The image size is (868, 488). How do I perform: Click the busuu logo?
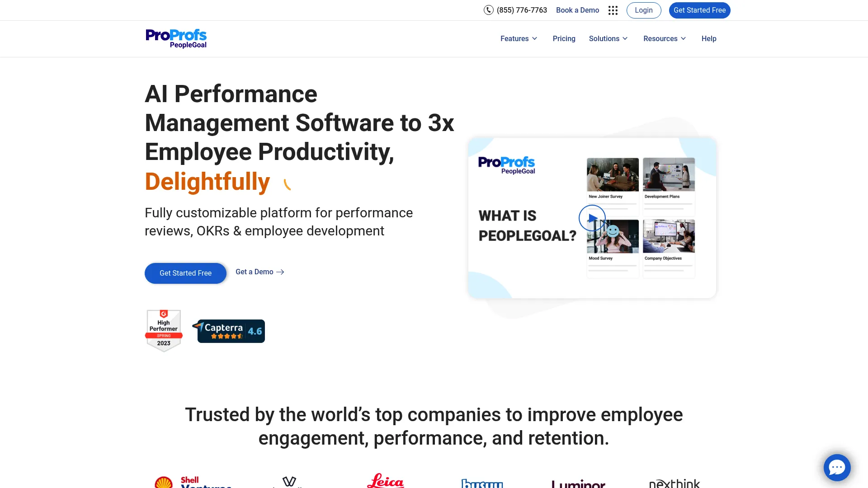pyautogui.click(x=482, y=483)
